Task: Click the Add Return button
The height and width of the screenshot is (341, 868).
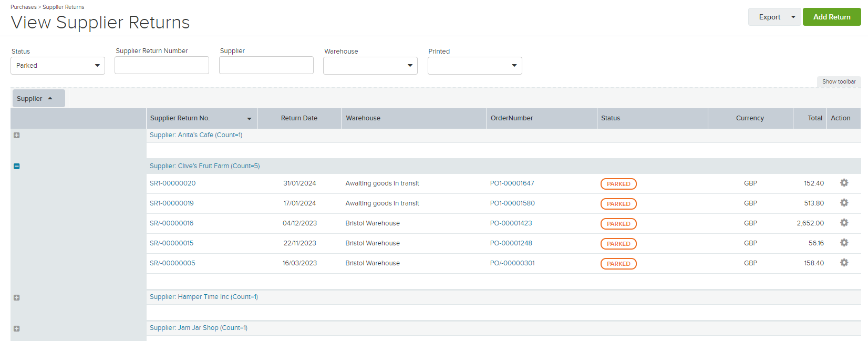Action: pos(832,17)
